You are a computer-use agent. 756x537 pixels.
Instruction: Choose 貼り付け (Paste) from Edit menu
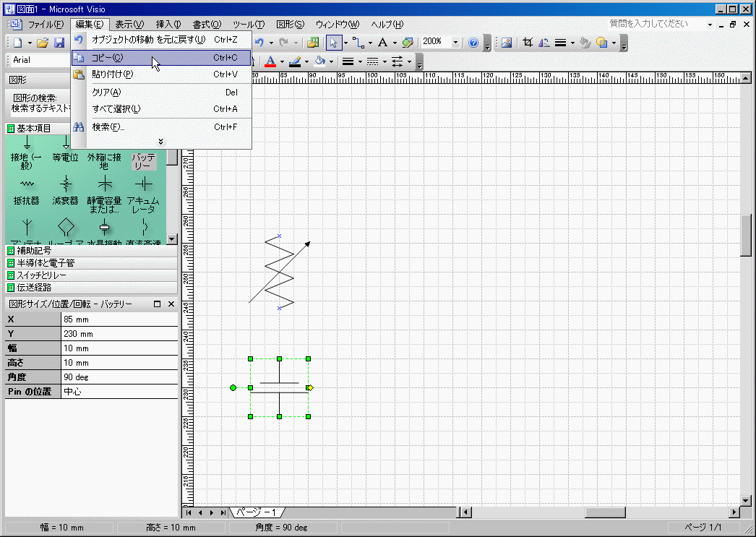112,74
